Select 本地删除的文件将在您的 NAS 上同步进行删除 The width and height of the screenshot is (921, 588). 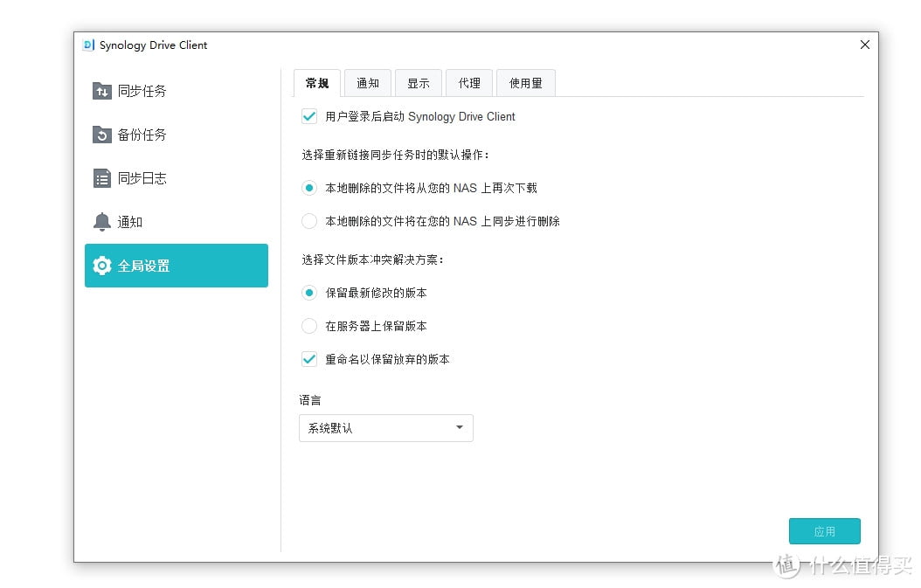(x=309, y=221)
